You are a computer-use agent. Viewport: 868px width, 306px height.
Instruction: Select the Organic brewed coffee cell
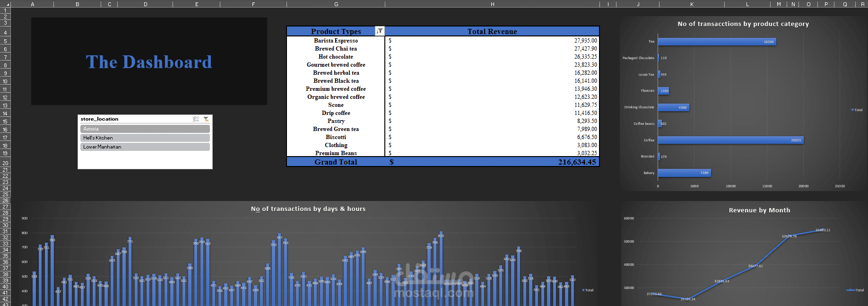coord(336,97)
